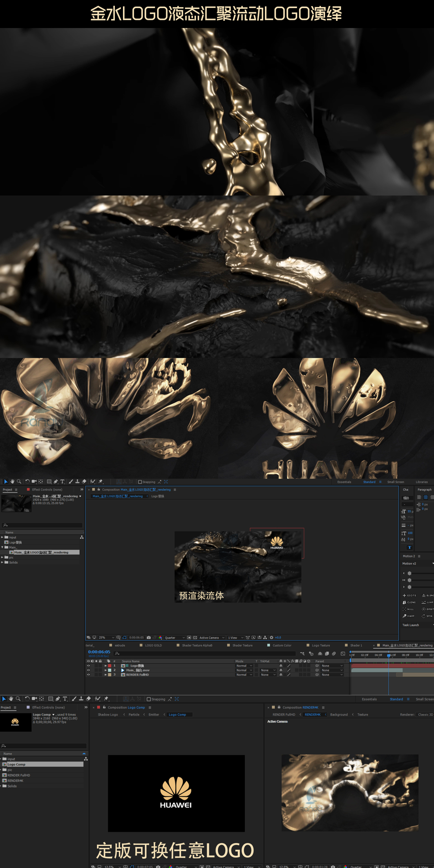Screen dimensions: 434x868
Task: Switch to the Logo Texture timeline tab
Action: click(x=321, y=645)
